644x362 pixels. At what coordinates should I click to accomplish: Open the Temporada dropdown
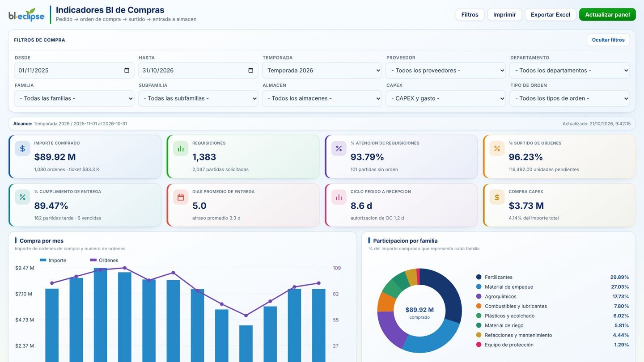point(322,70)
